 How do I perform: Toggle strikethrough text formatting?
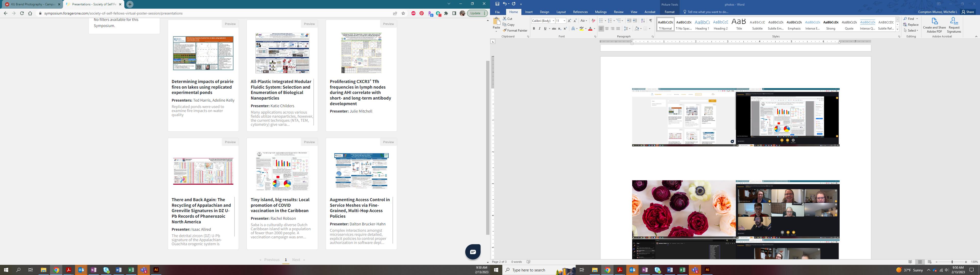(x=554, y=29)
